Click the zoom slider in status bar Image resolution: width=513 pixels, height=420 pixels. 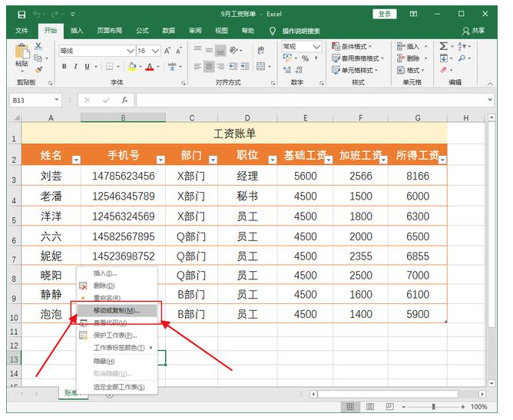(x=434, y=407)
